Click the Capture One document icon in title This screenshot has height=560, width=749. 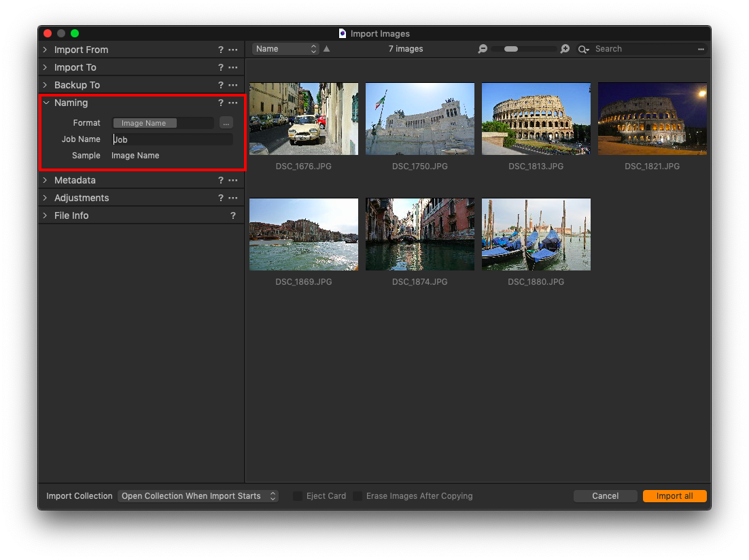pyautogui.click(x=343, y=33)
